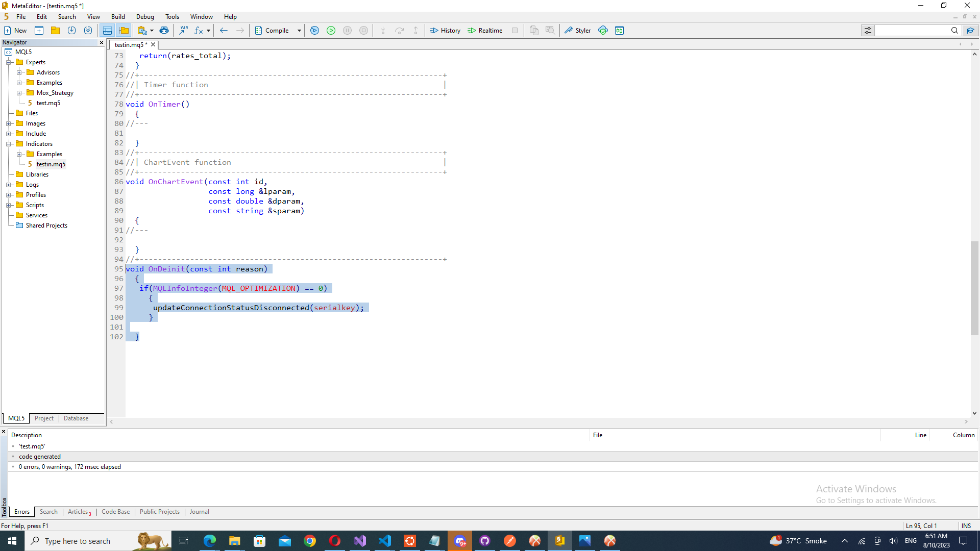Switch to the Search tab in Toolbox
980x551 pixels.
(x=48, y=512)
